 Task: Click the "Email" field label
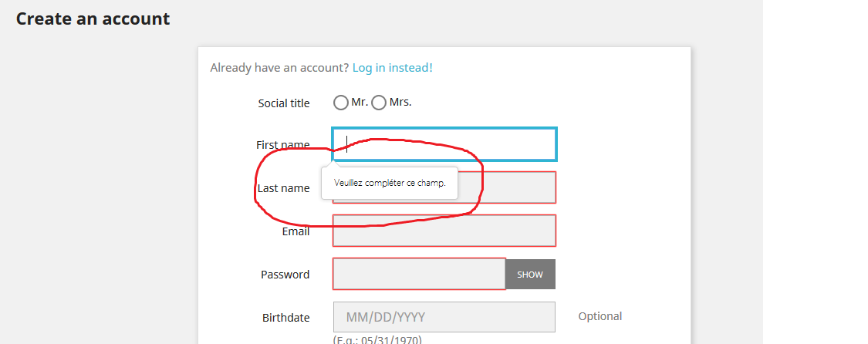coord(296,231)
